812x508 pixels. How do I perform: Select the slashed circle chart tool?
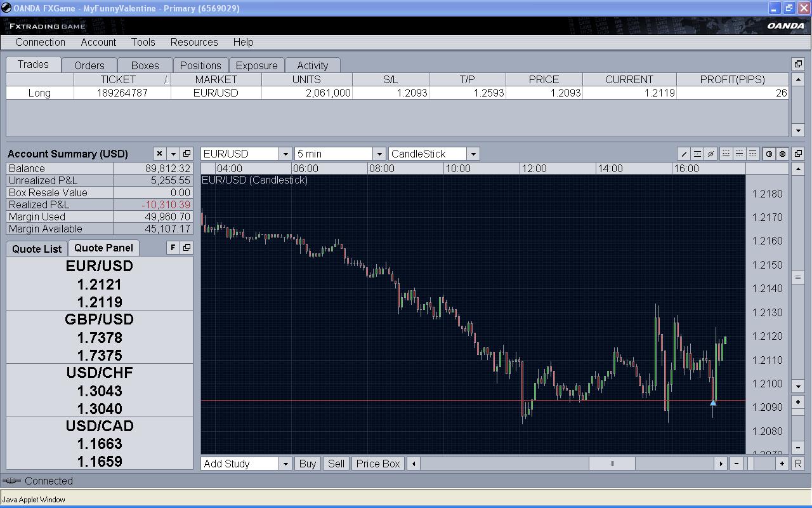(x=711, y=154)
